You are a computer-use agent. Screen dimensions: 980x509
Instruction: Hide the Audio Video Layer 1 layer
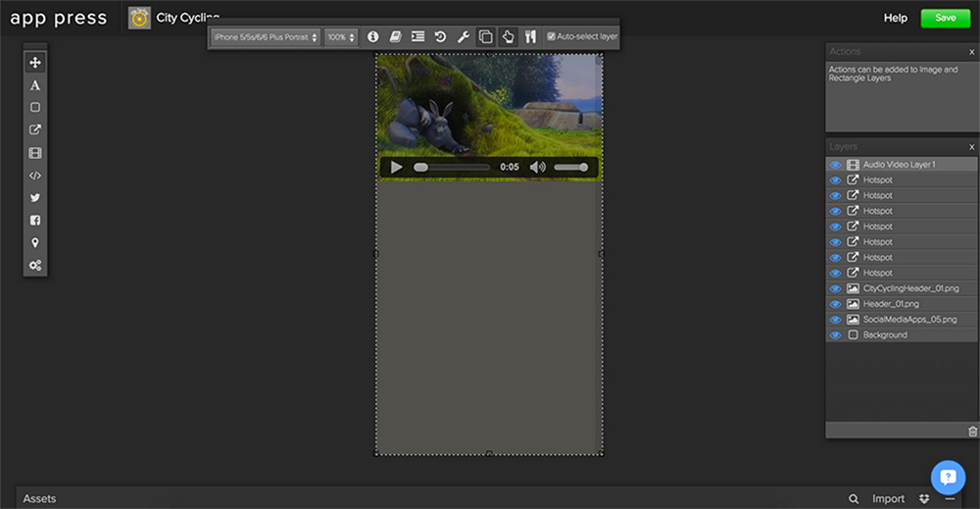[835, 165]
